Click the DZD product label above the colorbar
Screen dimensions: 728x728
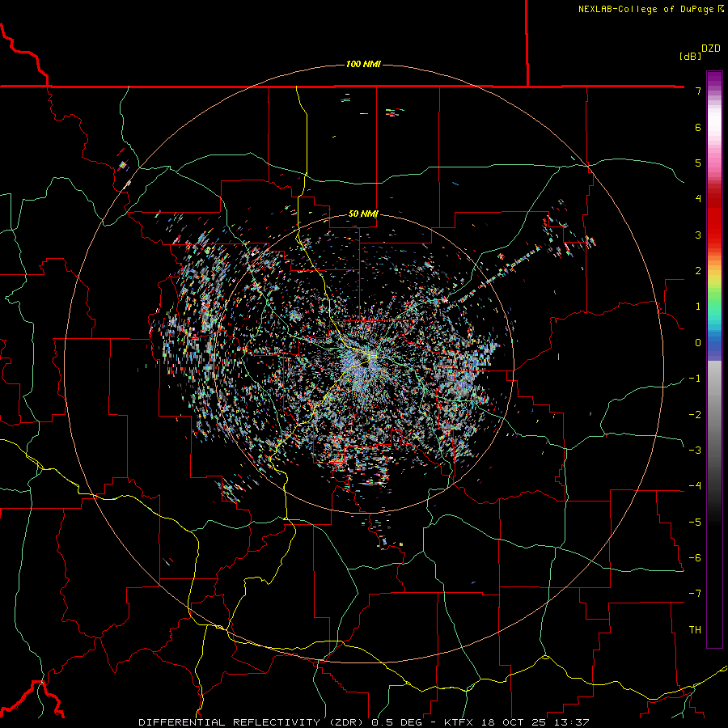coord(711,49)
